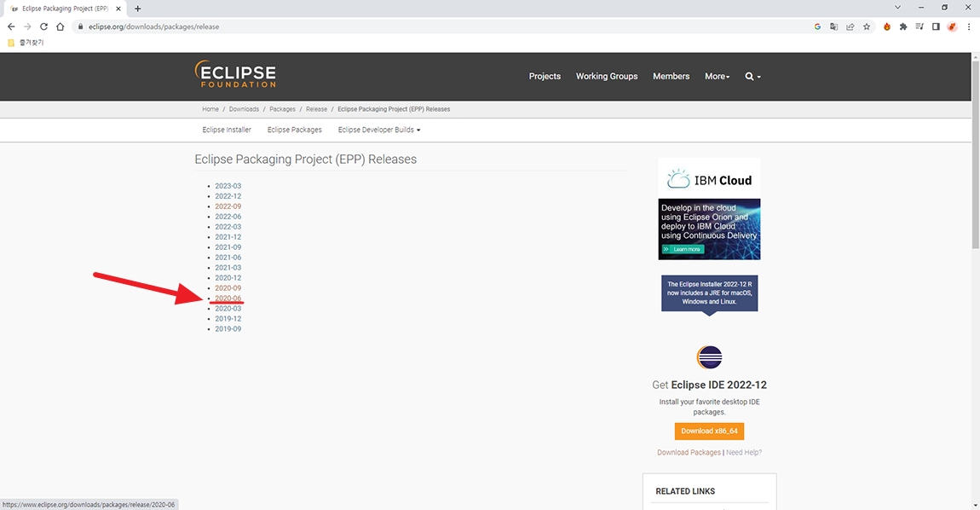The width and height of the screenshot is (980, 510).
Task: Open the Working Groups menu item
Action: (606, 77)
